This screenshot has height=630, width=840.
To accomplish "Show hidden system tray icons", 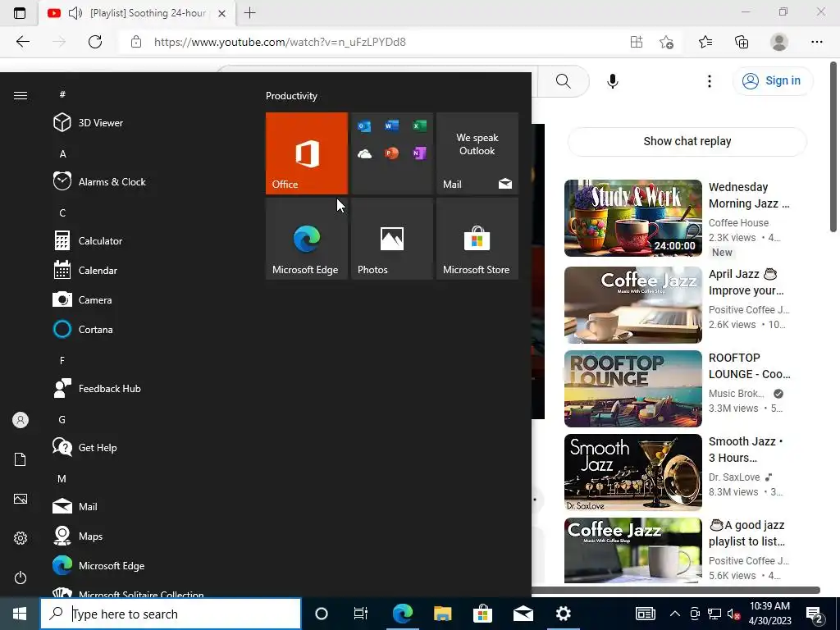I will [x=675, y=614].
